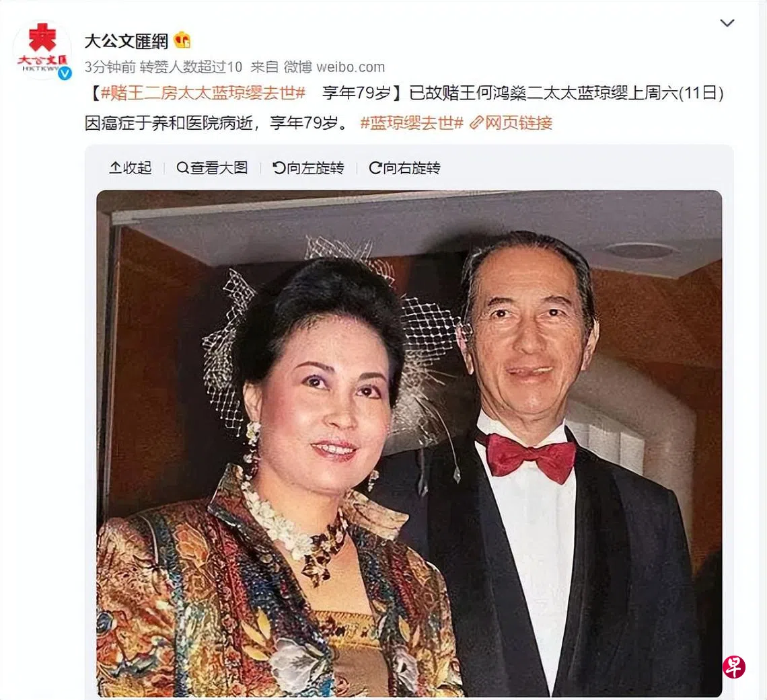Open the post options chevron menu

click(727, 22)
